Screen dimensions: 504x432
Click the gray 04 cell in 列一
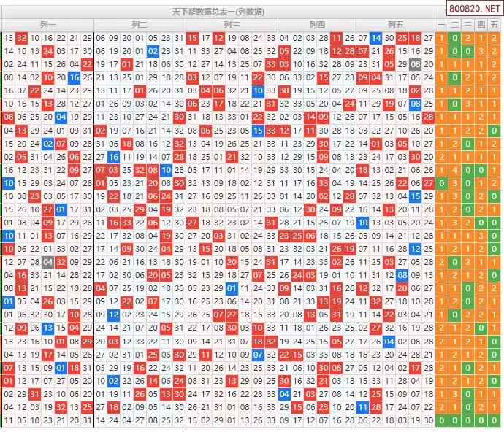point(47,262)
